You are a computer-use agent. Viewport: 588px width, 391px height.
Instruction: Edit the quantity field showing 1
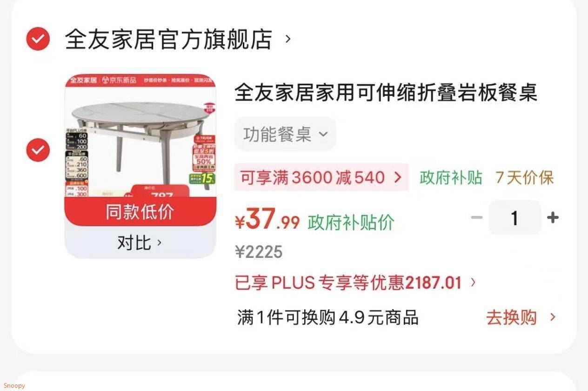[514, 218]
